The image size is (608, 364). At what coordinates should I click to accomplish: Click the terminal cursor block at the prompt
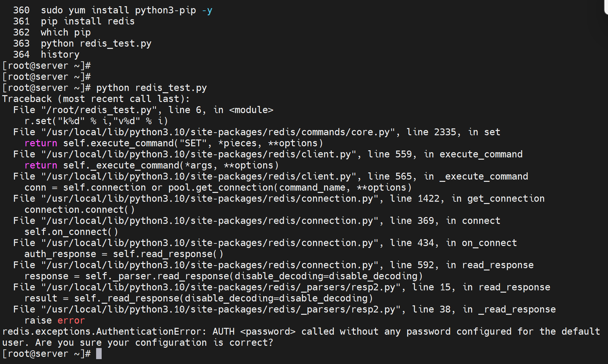[99, 354]
